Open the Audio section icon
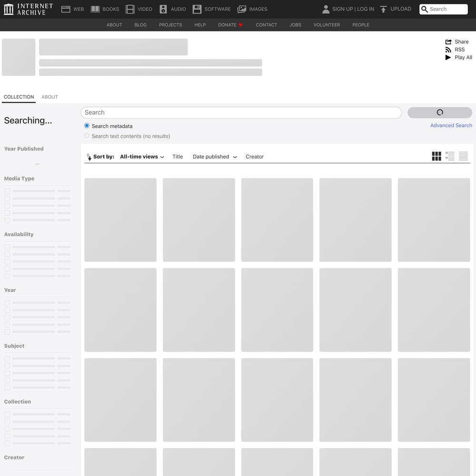This screenshot has width=476, height=476. pos(163,9)
